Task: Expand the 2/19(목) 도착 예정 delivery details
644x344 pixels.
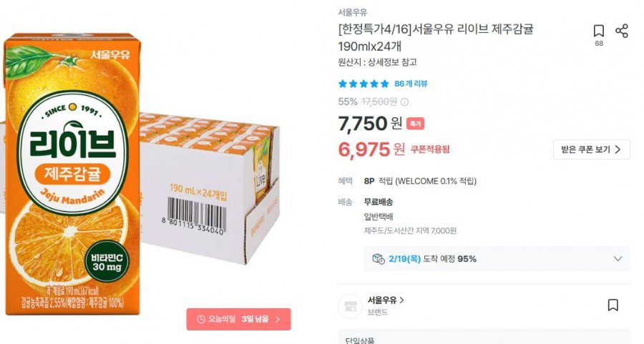Action: 618,258
